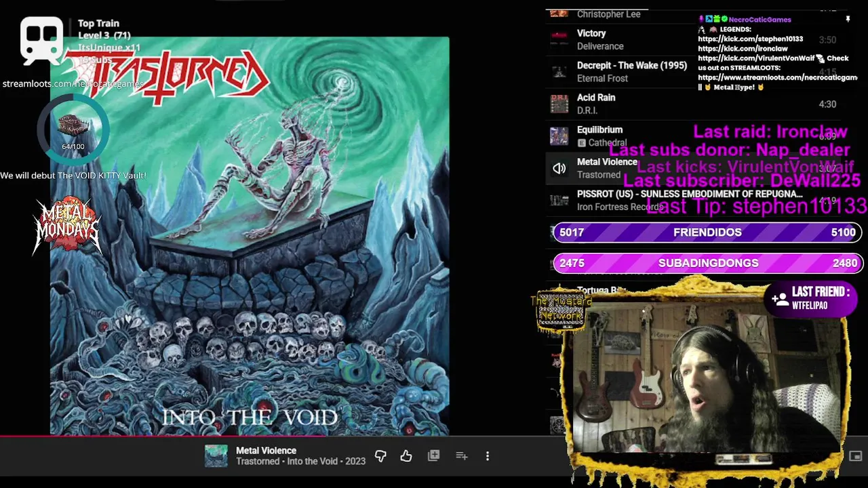Image resolution: width=868 pixels, height=488 pixels.
Task: Click the speaker icon on Metal Violence row
Action: tap(559, 169)
